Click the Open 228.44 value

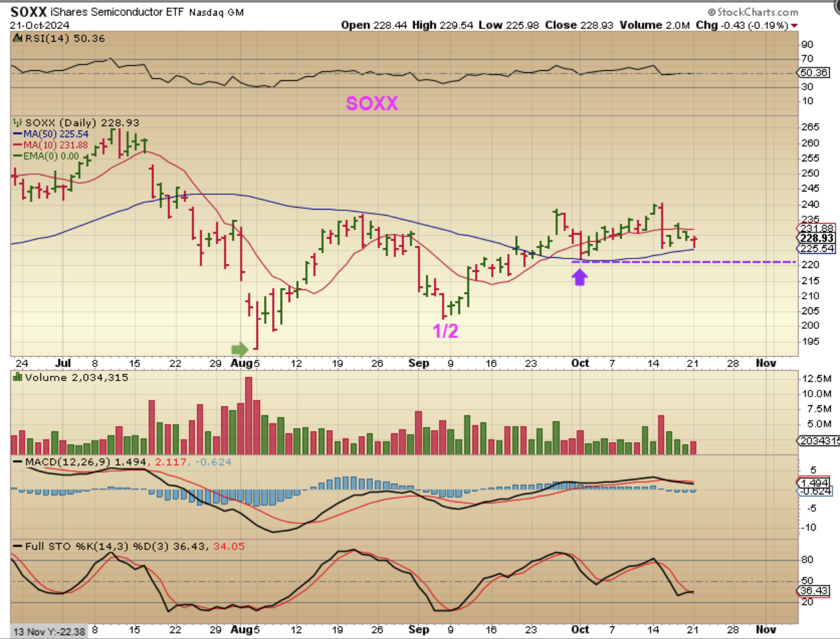(x=374, y=25)
